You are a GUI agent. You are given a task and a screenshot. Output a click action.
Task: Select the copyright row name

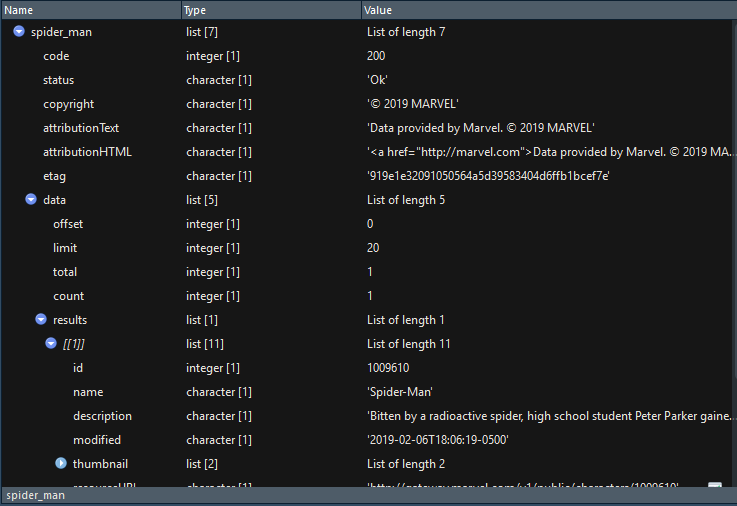point(69,104)
